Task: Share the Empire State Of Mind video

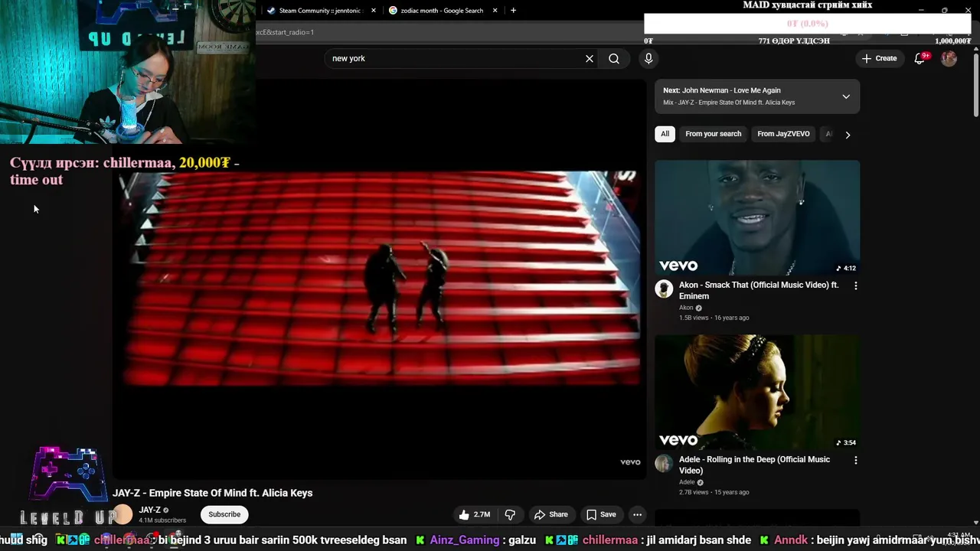Action: [x=551, y=514]
